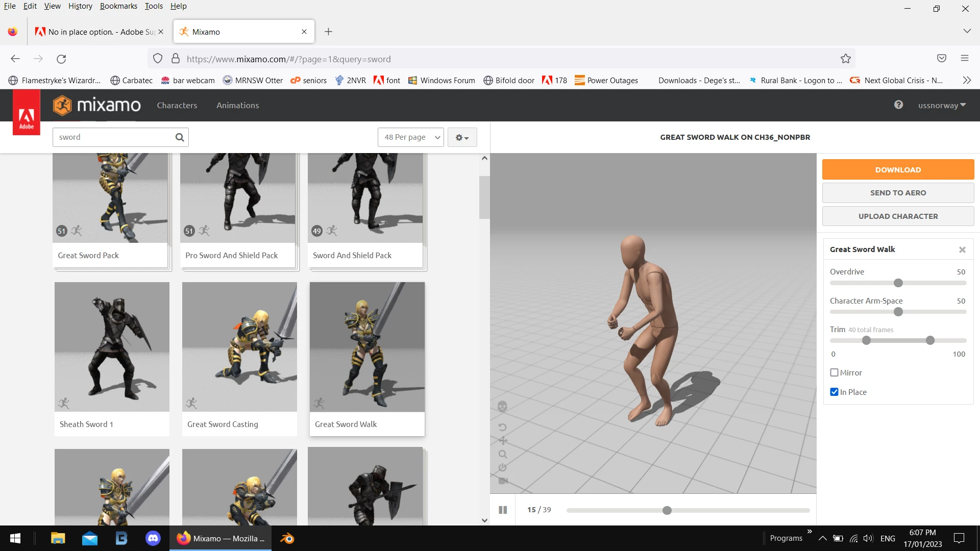Screen dimensions: 980x551
Task: Click the search magnifier in sword field
Action: point(179,137)
